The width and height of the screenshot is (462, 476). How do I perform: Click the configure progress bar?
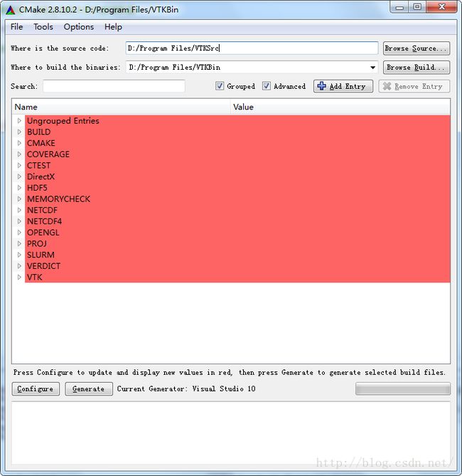(403, 389)
